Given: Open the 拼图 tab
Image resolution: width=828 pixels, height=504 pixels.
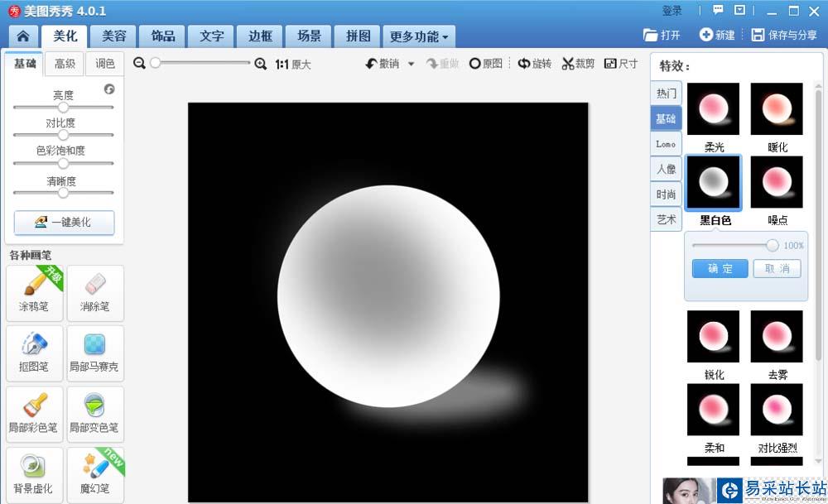Looking at the screenshot, I should pos(358,36).
